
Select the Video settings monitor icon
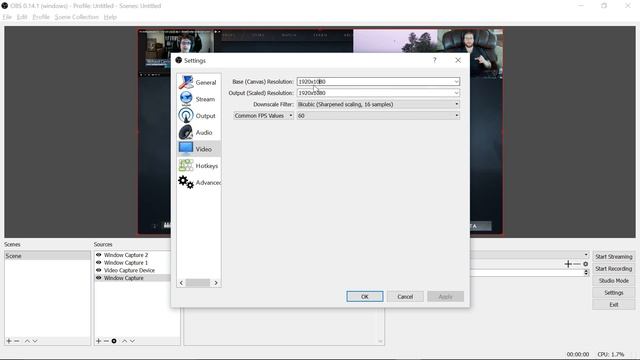click(x=186, y=149)
